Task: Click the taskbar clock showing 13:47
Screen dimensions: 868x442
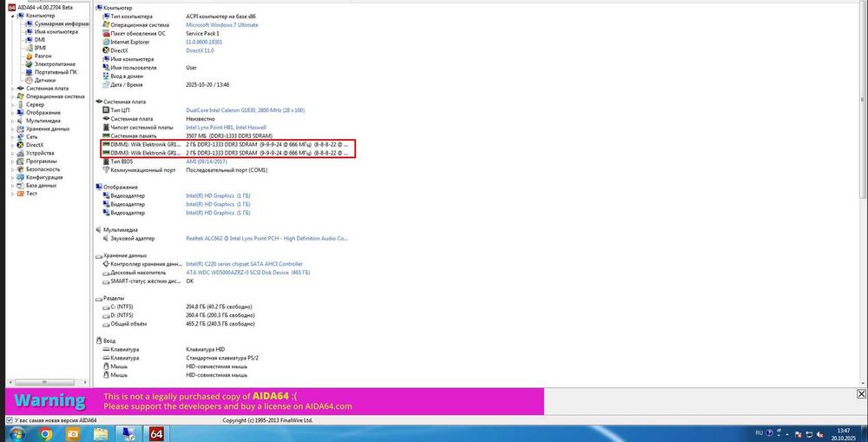Action: coord(844,433)
